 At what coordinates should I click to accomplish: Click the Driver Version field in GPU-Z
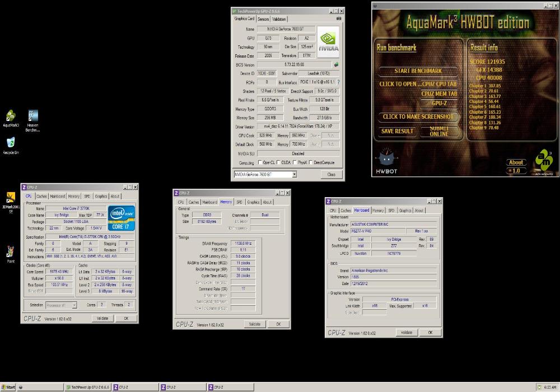click(x=298, y=127)
